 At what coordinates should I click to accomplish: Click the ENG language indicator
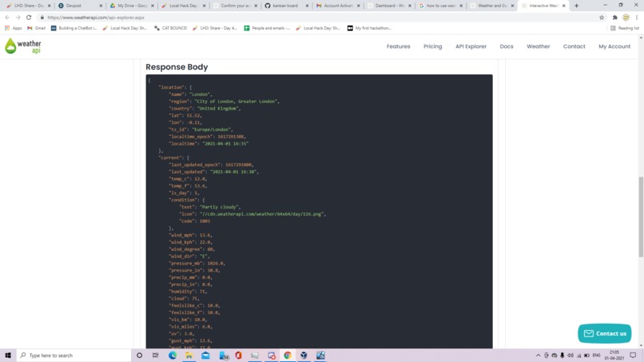pos(596,356)
